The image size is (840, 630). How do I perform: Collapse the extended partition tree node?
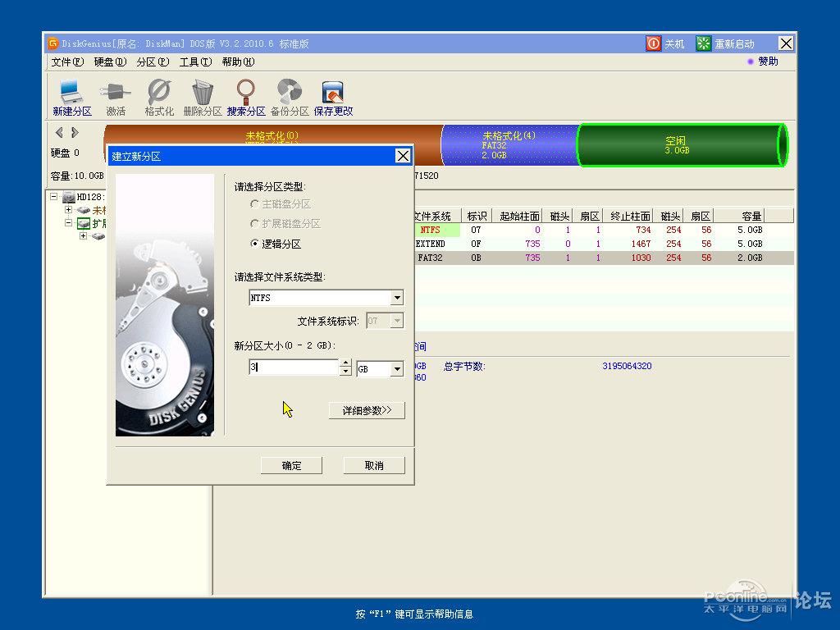(x=69, y=223)
